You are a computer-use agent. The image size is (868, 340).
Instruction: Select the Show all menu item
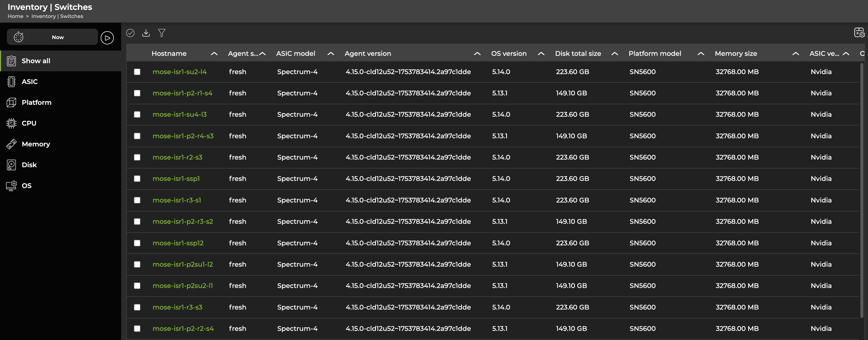[x=36, y=61]
